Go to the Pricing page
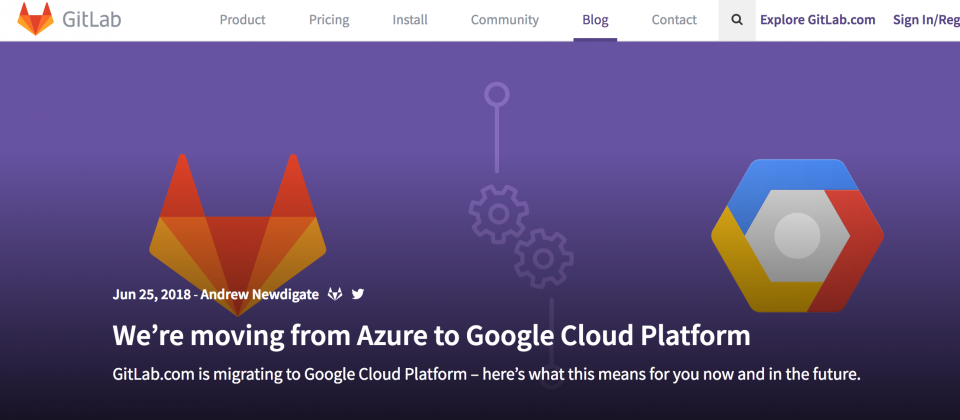This screenshot has height=420, width=960. pyautogui.click(x=329, y=20)
